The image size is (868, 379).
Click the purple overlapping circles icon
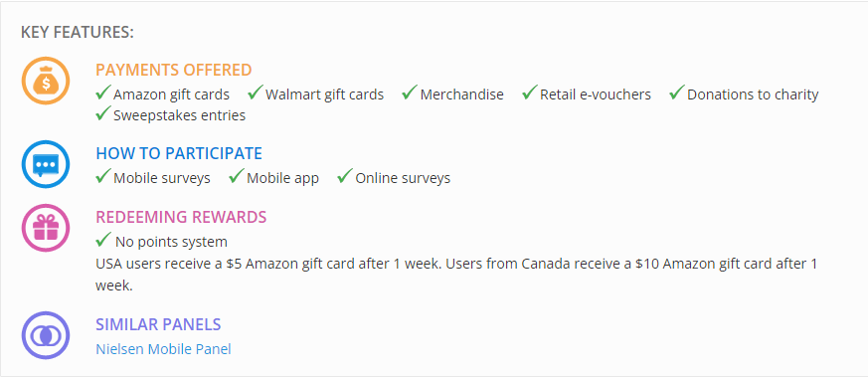46,335
